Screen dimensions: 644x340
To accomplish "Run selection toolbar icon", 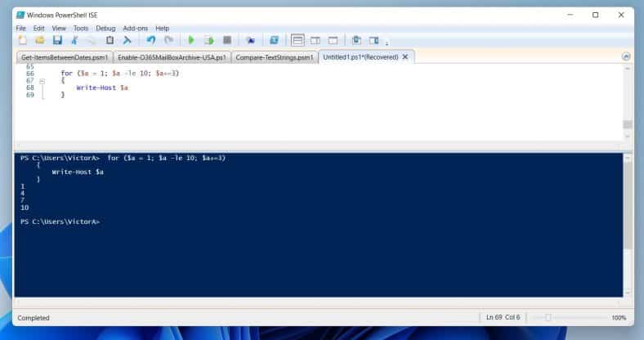I will pos(209,40).
